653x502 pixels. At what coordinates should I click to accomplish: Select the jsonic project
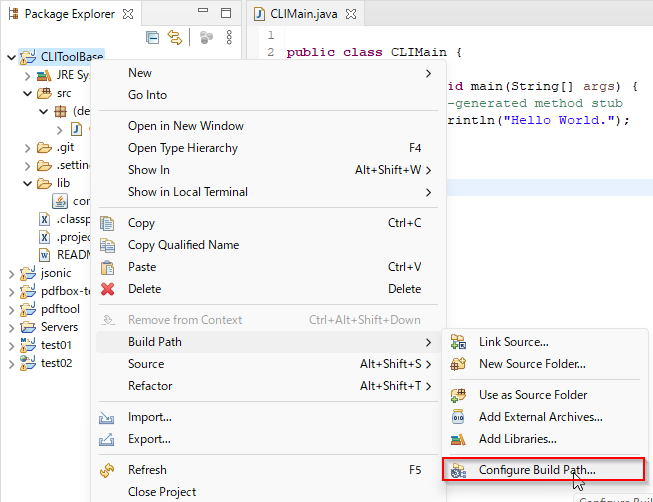[56, 273]
